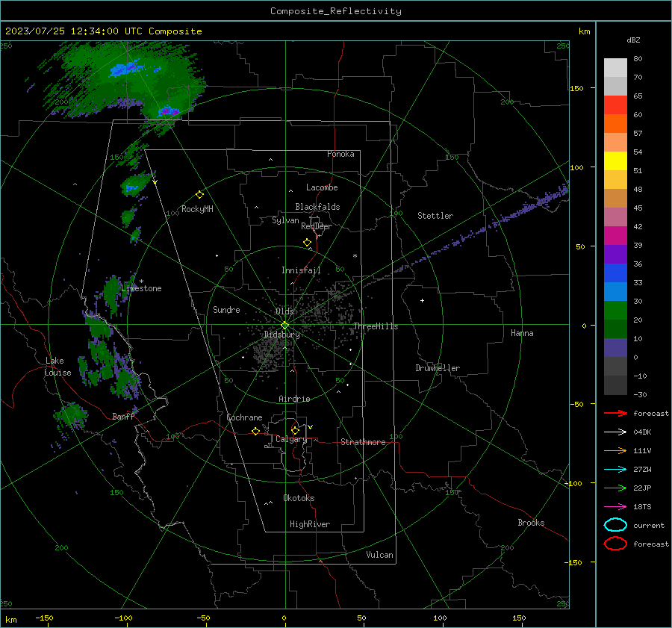
Task: Select the magenta 42-39 dBZ color band
Action: click(615, 236)
